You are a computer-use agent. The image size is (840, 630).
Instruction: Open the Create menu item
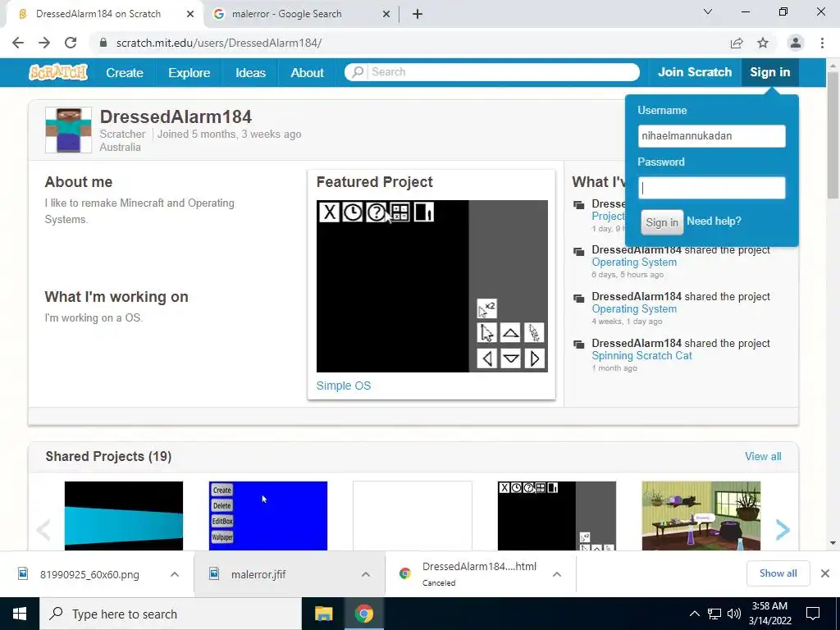(125, 72)
